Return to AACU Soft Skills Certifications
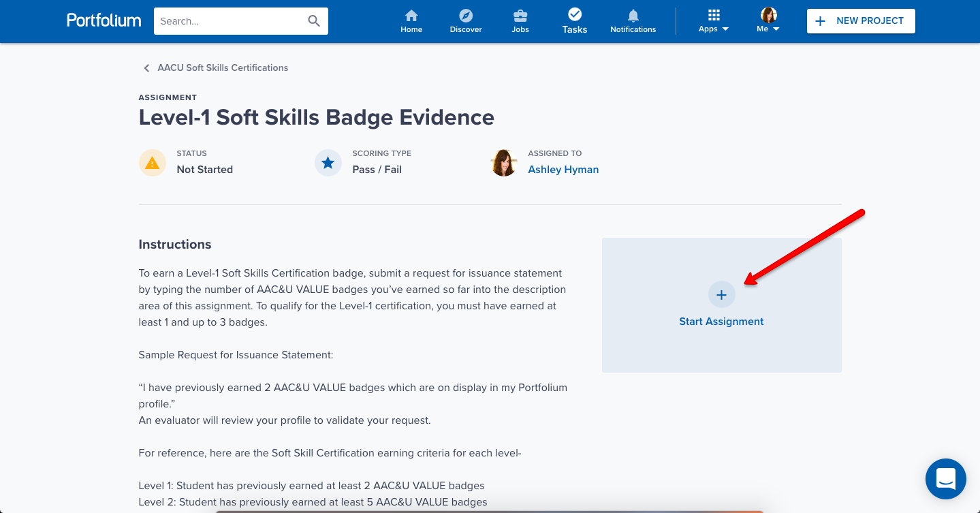980x513 pixels. 223,68
